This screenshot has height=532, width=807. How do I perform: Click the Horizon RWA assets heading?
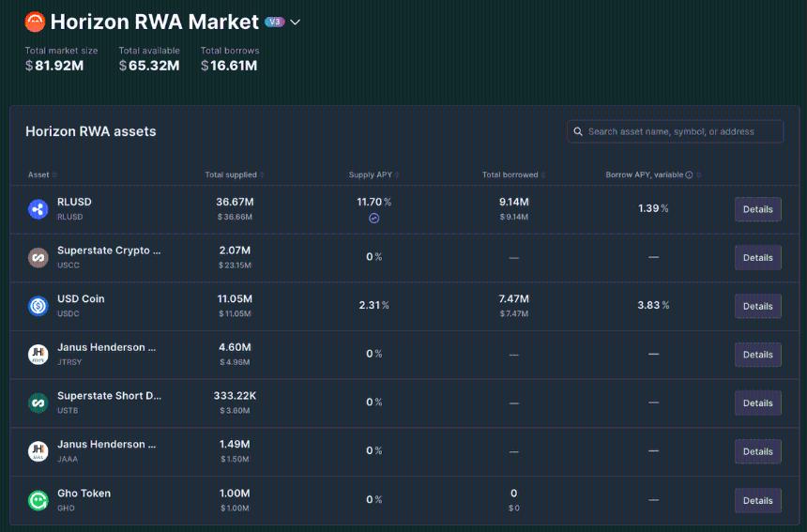91,131
